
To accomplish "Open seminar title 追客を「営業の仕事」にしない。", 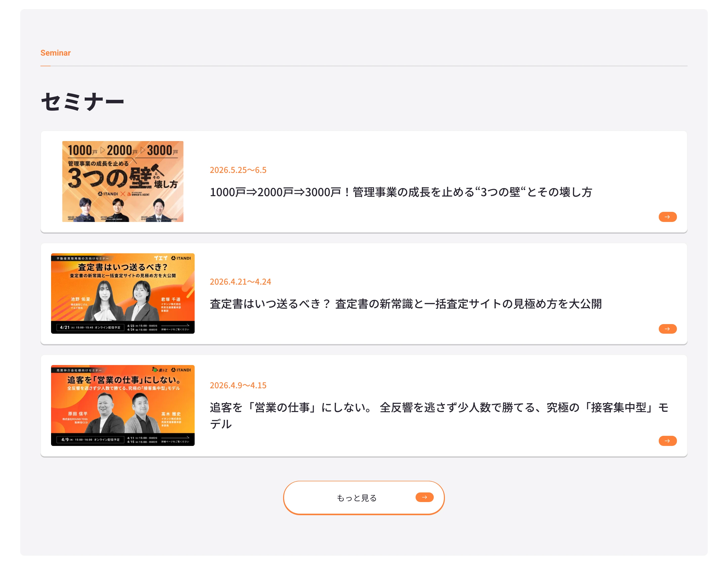I will 439,415.
